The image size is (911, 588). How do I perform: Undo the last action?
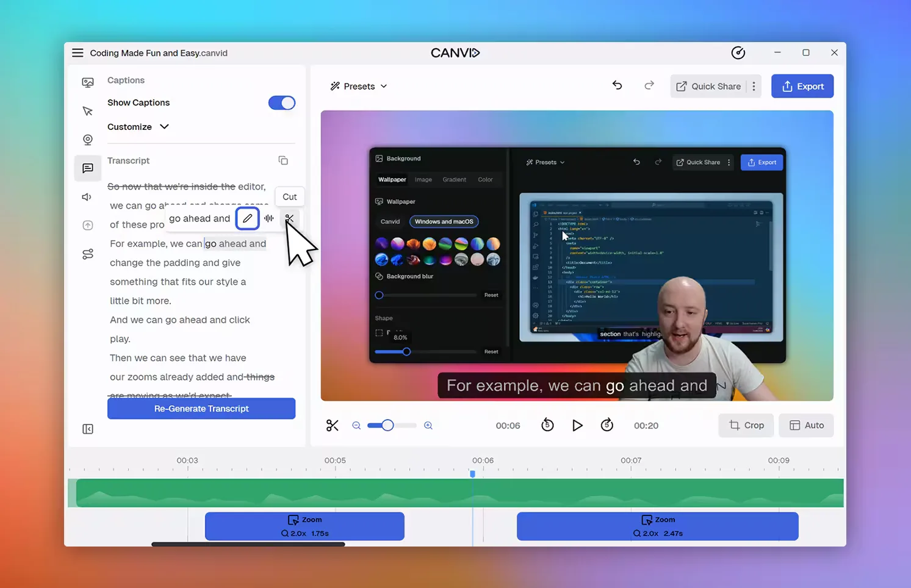point(618,86)
